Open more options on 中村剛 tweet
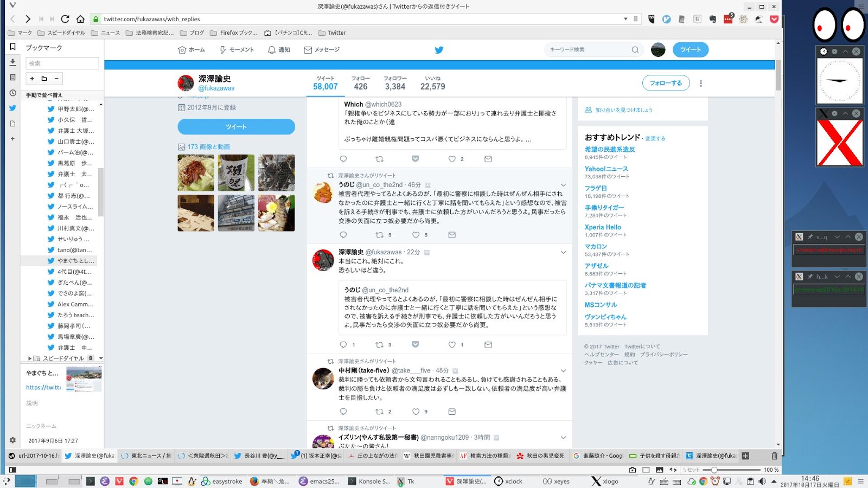This screenshot has height=488, width=868. pyautogui.click(x=563, y=371)
